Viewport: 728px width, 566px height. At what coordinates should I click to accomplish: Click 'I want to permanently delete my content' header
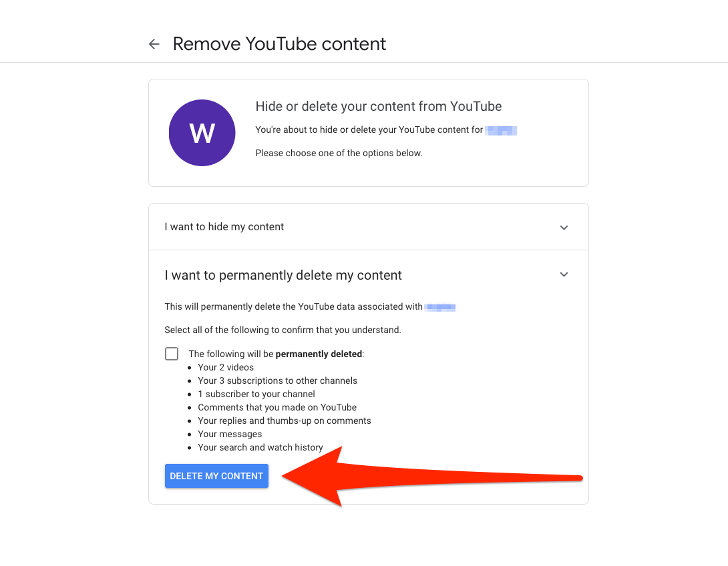click(x=283, y=275)
